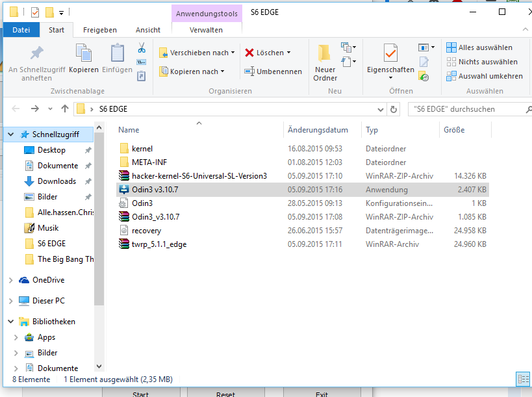Open the Einfacher Zugriff dropdown in Neu group
Screen dimensions: 532x397
(x=348, y=62)
